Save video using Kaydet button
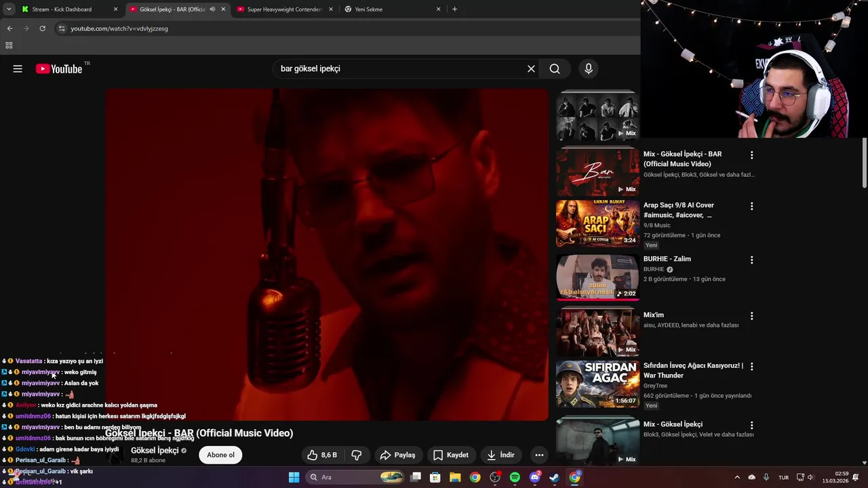This screenshot has height=488, width=868. click(451, 455)
